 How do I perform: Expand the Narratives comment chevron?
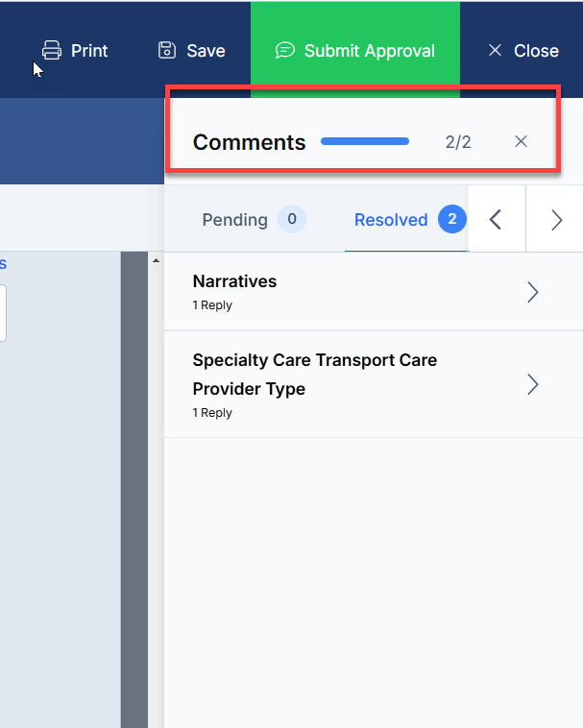(533, 293)
